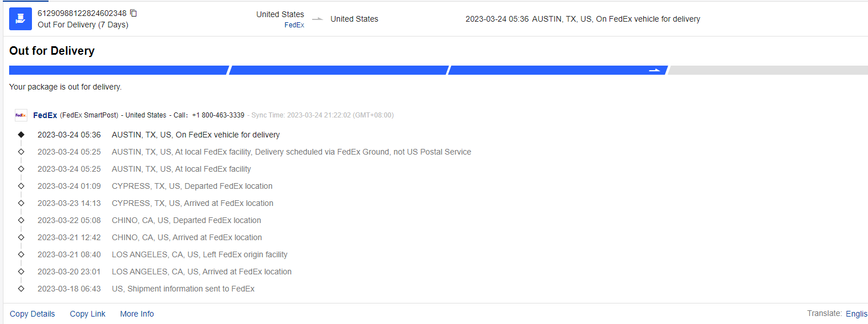Open the Translate language dropdown
Screen dimensions: 868x324
coord(856,314)
